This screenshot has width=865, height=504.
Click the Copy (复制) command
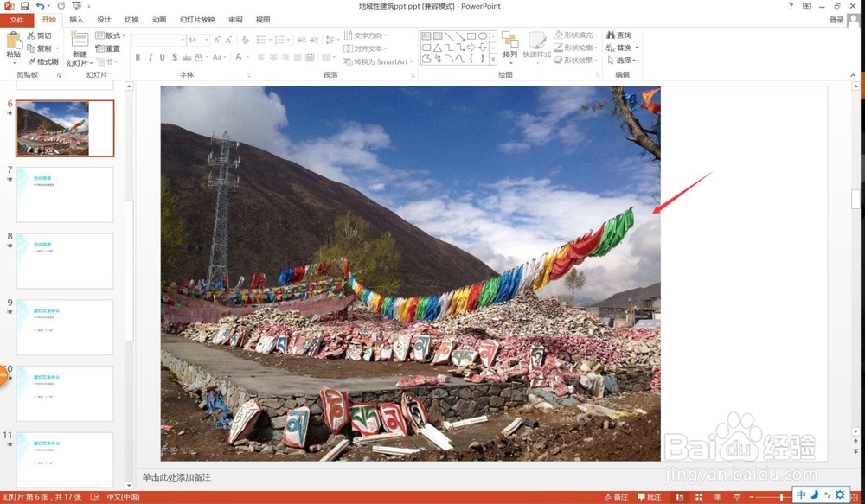39,48
